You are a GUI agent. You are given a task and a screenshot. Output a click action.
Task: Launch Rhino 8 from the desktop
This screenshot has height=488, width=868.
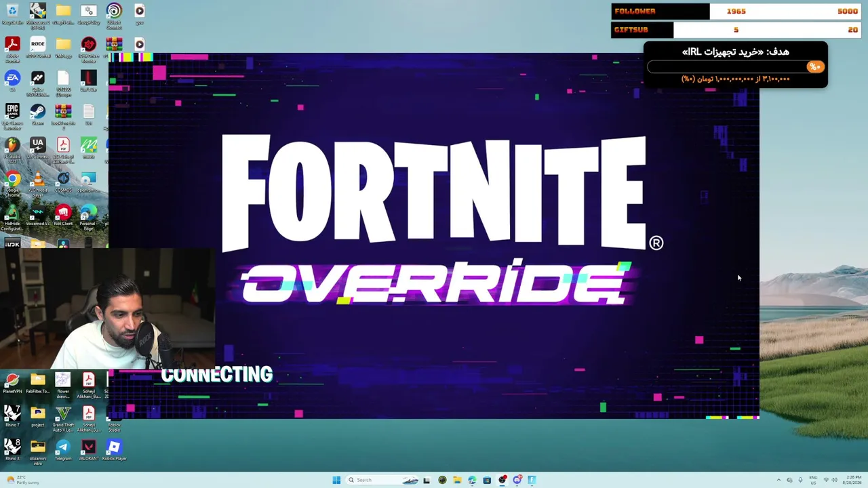(x=12, y=450)
